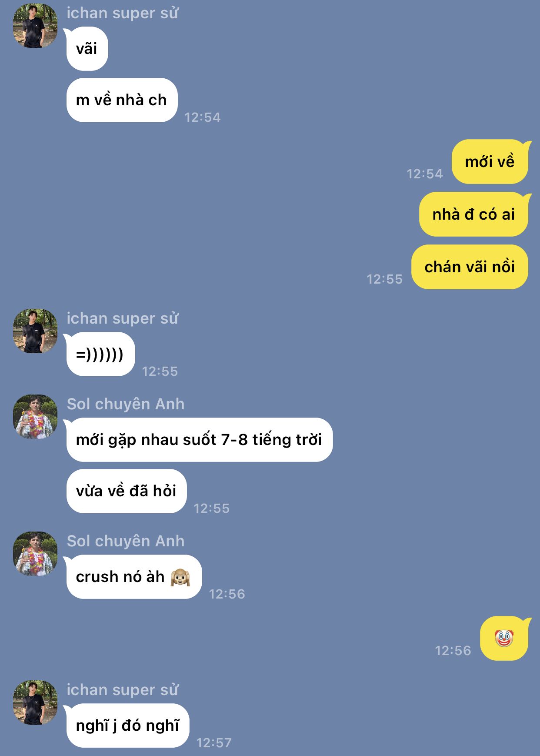Viewport: 540px width, 756px height.
Task: Tap the yellow 'mới về' bubble
Action: pyautogui.click(x=490, y=162)
